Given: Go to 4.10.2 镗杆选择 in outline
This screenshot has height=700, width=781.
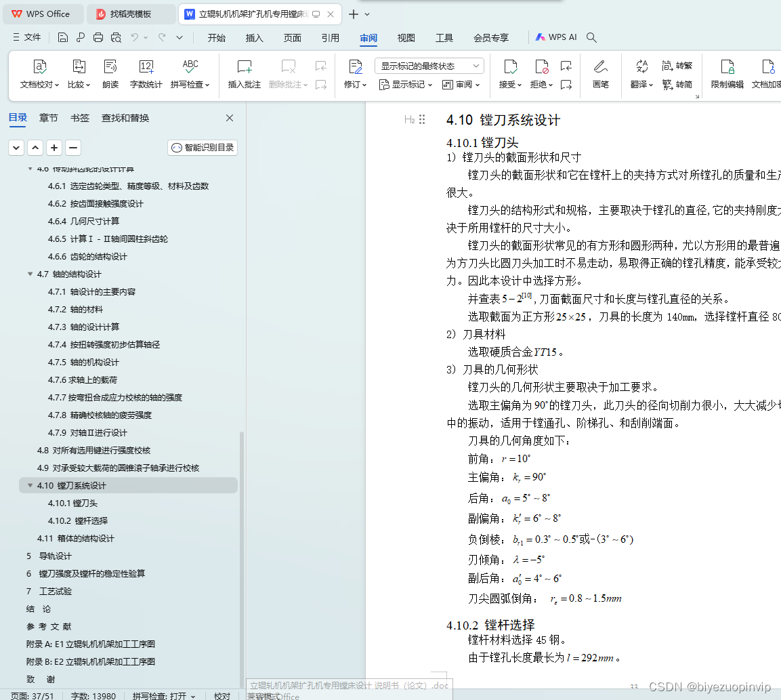Looking at the screenshot, I should pyautogui.click(x=78, y=520).
